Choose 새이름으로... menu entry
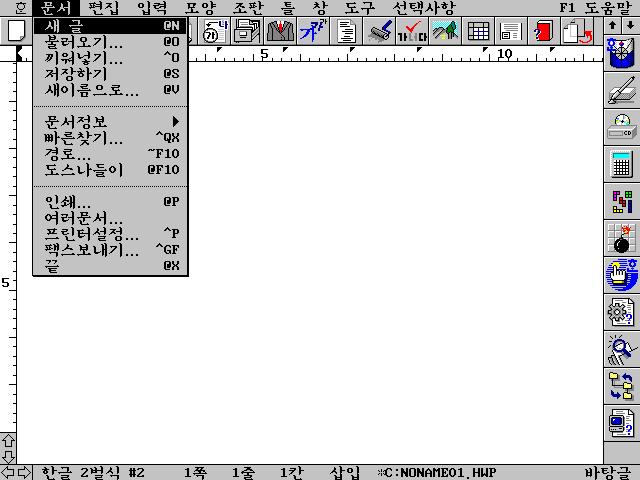 [110, 89]
